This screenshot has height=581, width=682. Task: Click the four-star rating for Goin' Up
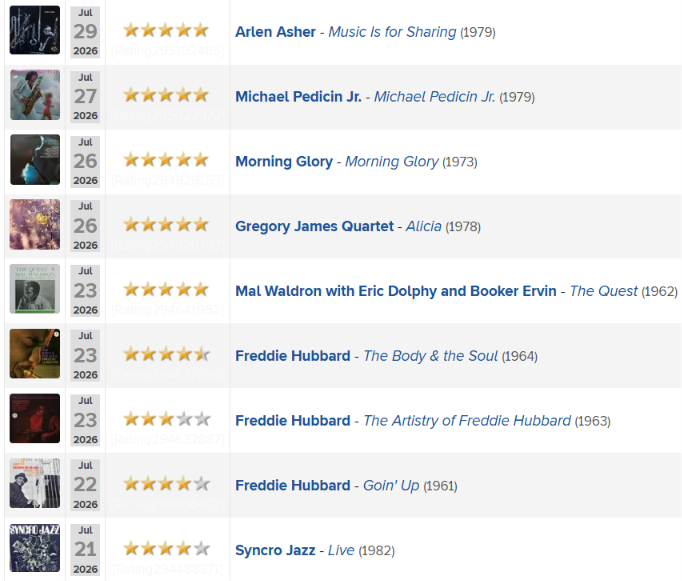[166, 484]
